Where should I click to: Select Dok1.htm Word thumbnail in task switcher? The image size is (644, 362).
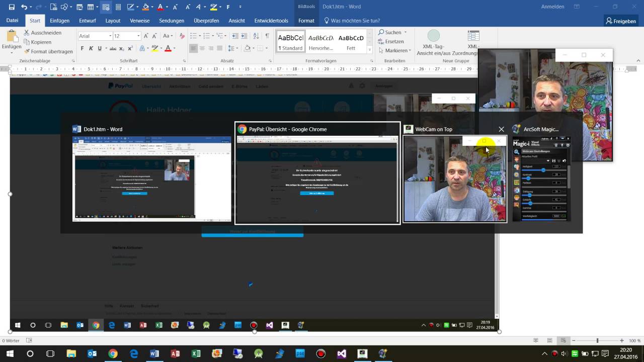coord(152,172)
